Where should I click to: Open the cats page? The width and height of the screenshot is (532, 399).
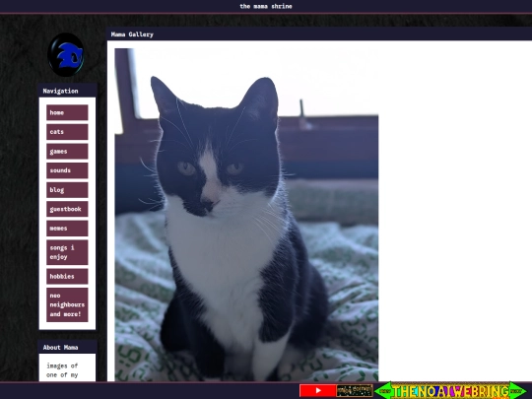click(x=67, y=132)
